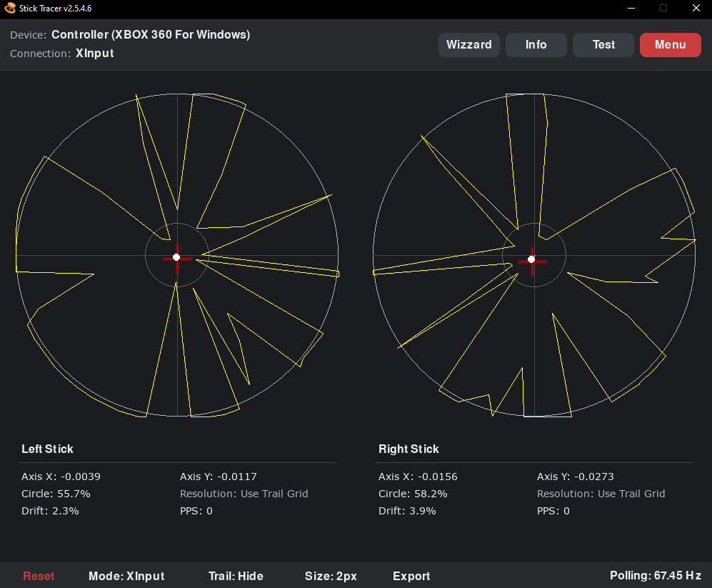The image size is (712, 588).
Task: Click the right stick position dot
Action: [531, 259]
